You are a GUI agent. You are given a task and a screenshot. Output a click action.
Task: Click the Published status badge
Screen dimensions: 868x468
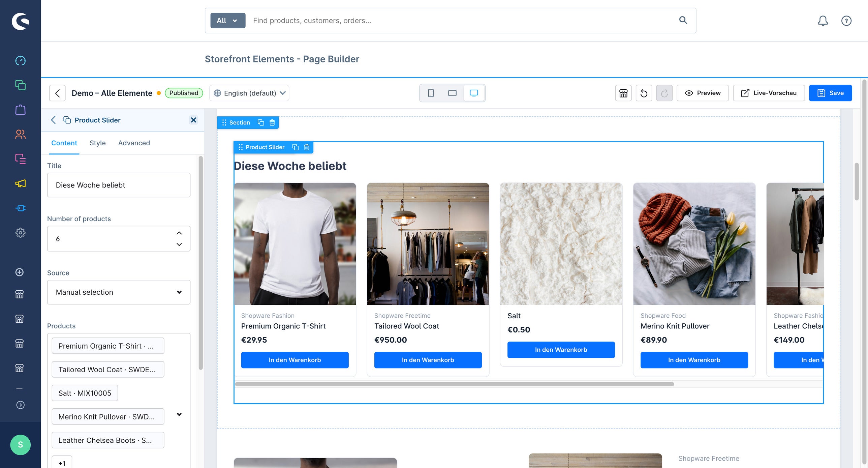click(x=184, y=93)
